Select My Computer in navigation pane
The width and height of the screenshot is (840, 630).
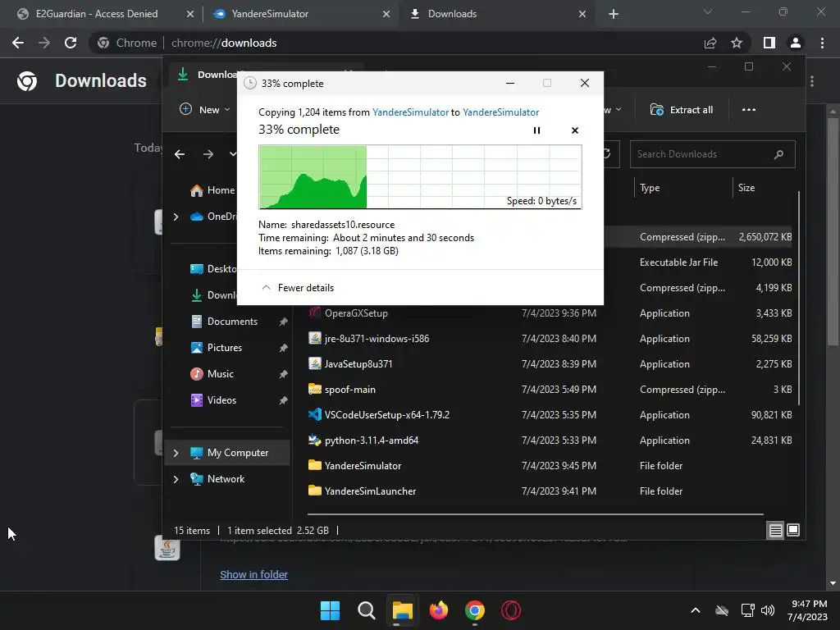(230, 453)
